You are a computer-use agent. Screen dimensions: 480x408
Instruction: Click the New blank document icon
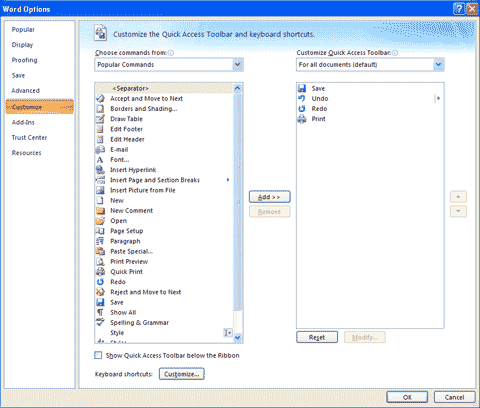pos(100,200)
